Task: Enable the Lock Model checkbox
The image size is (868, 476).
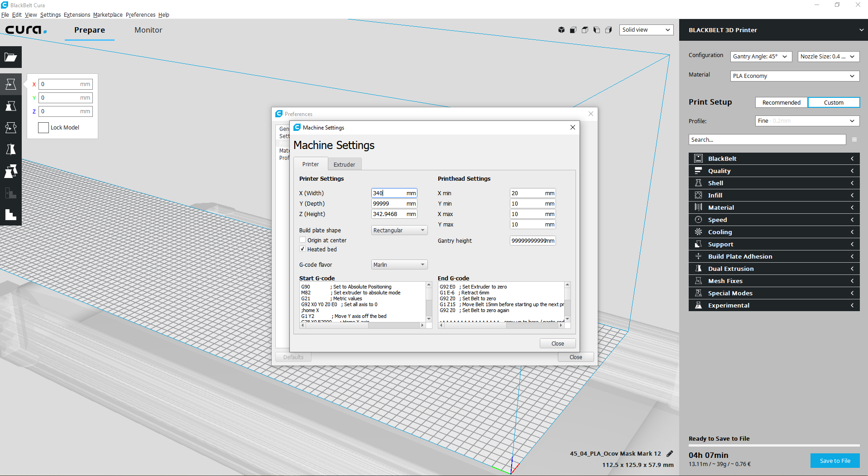Action: [x=43, y=128]
